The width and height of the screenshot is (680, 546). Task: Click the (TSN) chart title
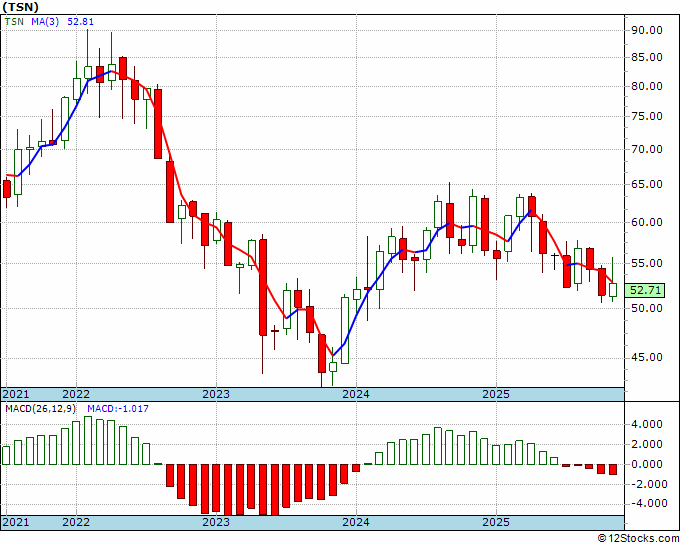point(20,7)
